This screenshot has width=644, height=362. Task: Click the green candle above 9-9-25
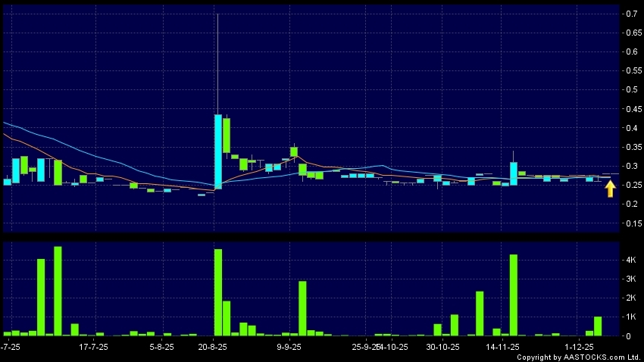[293, 151]
